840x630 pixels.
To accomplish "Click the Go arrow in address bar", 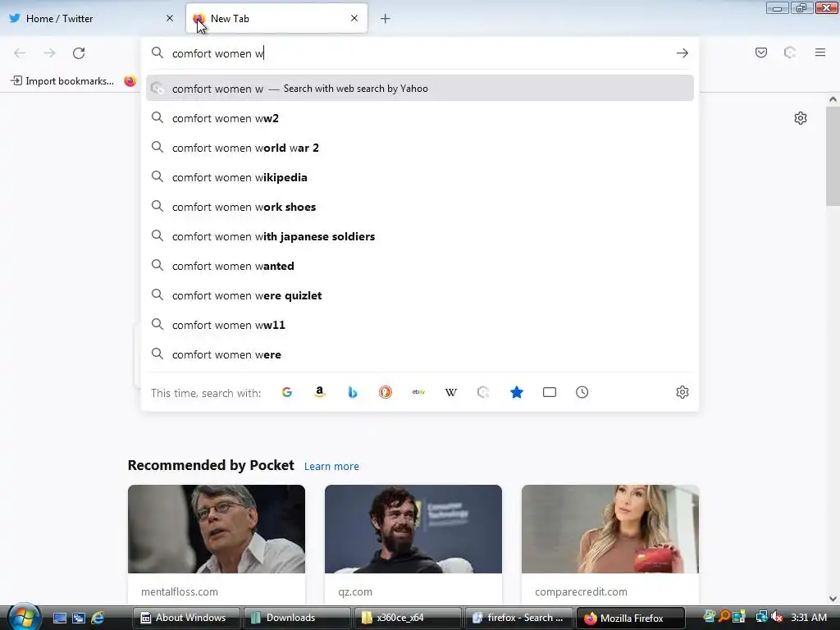I will (682, 53).
